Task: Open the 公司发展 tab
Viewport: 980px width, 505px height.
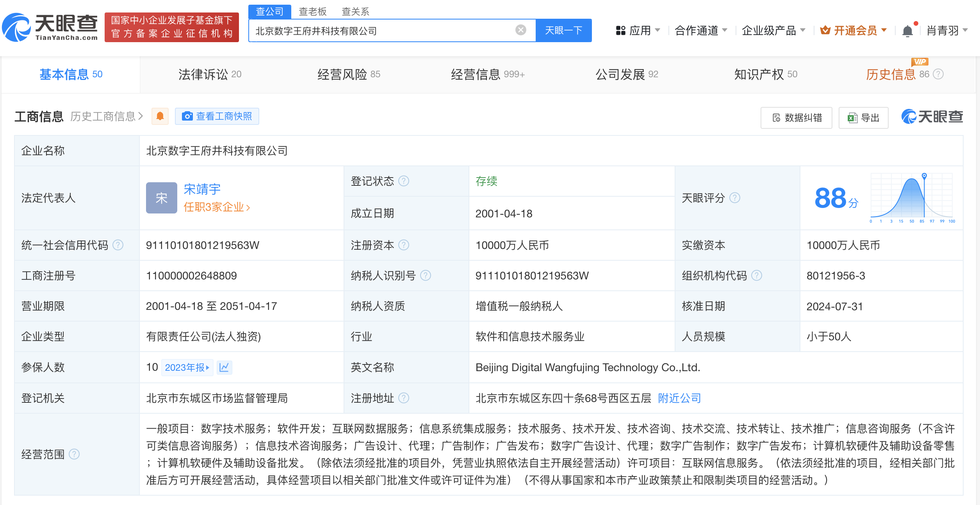Action: click(627, 74)
